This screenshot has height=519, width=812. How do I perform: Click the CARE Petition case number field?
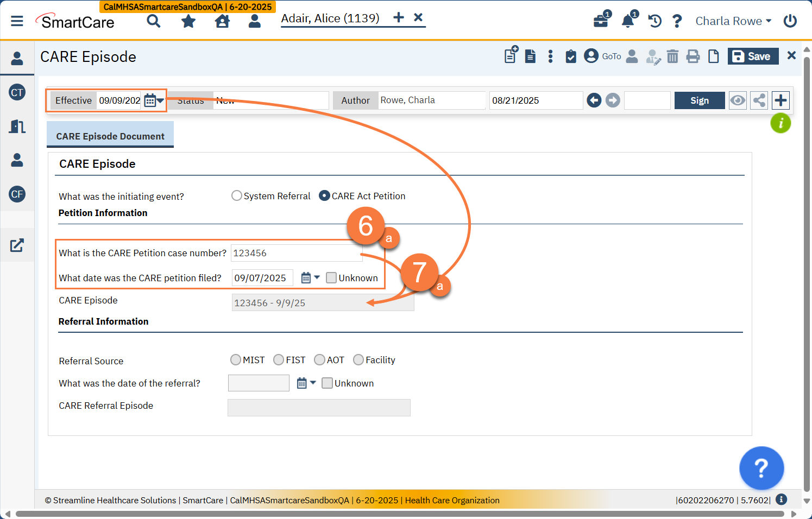tap(296, 253)
